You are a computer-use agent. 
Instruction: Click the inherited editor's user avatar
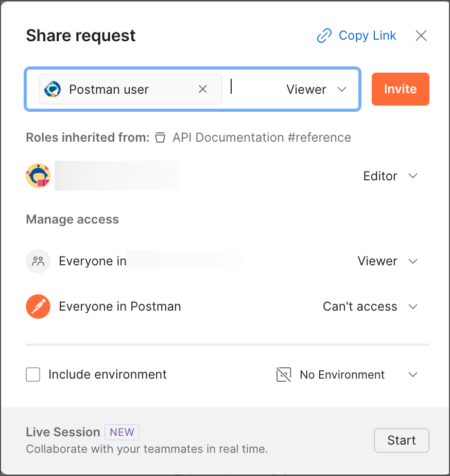[38, 176]
